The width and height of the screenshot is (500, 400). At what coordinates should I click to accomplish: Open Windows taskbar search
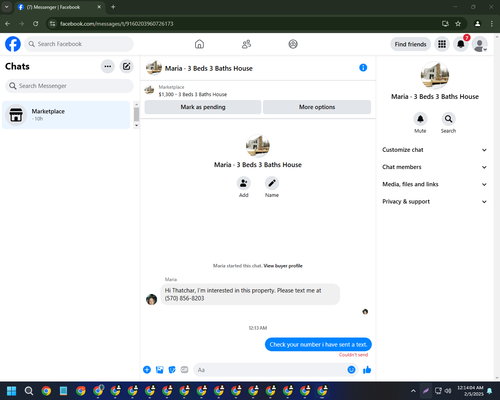click(x=29, y=391)
